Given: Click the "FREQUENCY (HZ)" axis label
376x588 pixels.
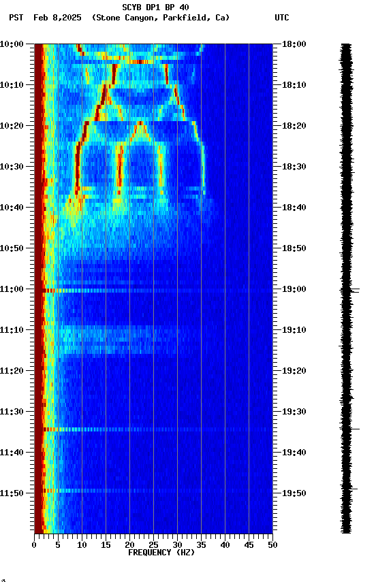Looking at the screenshot, I should pyautogui.click(x=161, y=553).
